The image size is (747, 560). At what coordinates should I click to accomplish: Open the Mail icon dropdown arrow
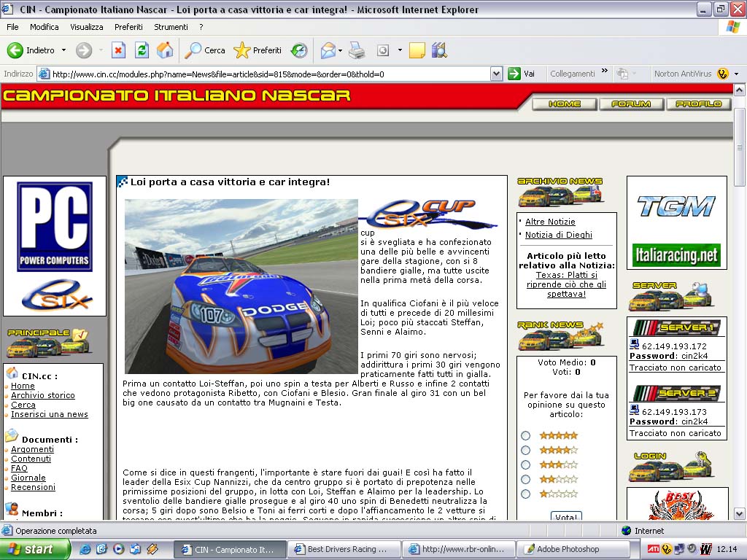(340, 50)
